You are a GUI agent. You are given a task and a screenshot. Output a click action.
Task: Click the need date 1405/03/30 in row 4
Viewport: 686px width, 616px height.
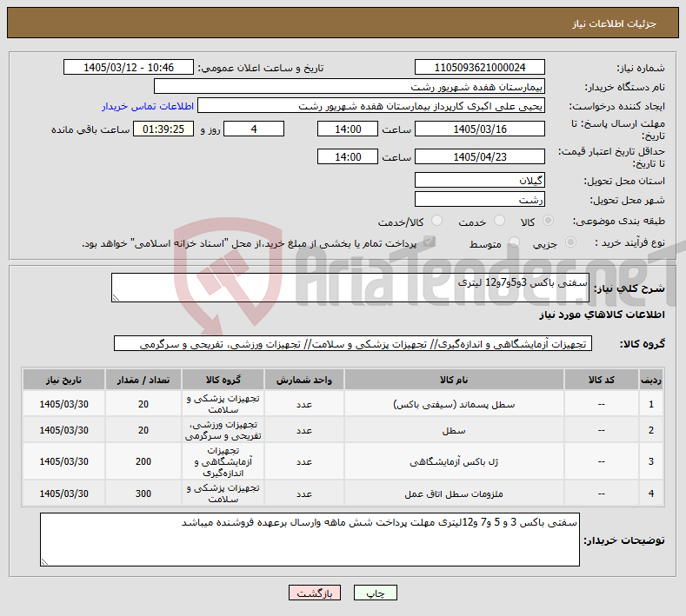(x=63, y=493)
